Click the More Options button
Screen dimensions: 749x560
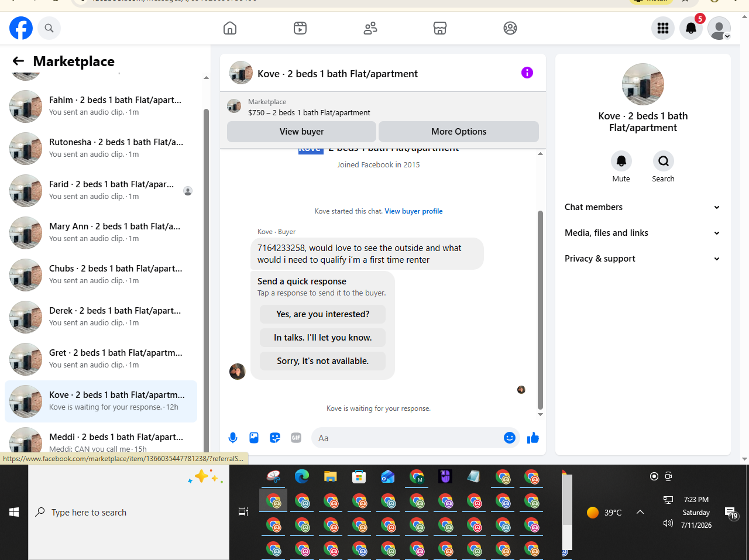(459, 132)
